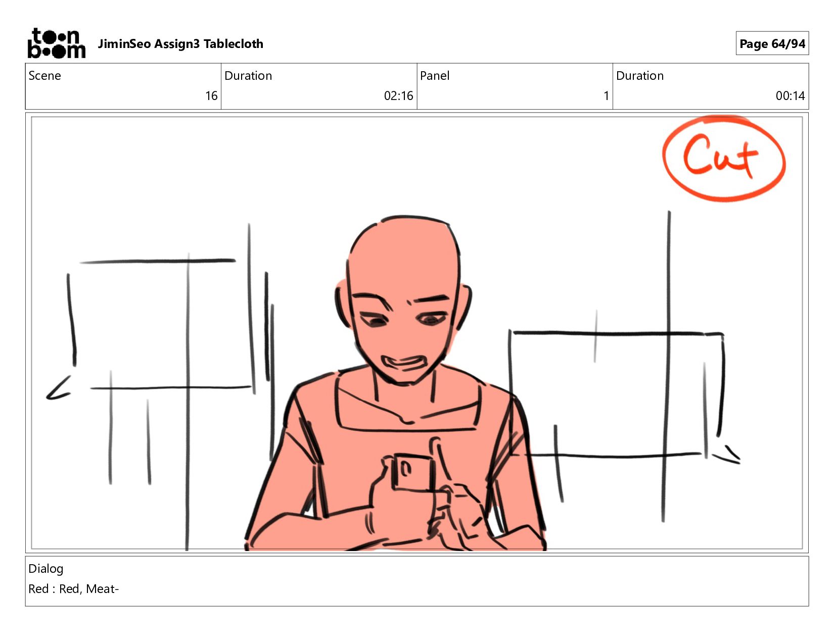Select scene number value '16'

(x=211, y=95)
